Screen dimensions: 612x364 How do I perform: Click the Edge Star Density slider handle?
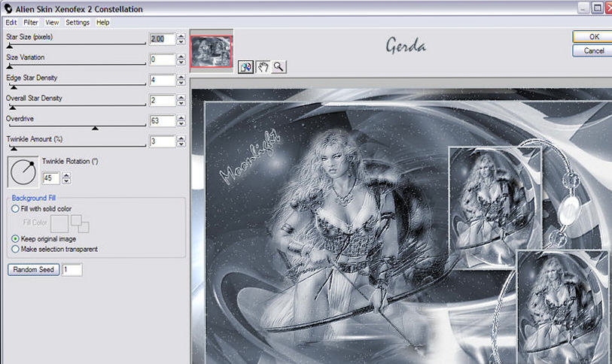[x=14, y=87]
